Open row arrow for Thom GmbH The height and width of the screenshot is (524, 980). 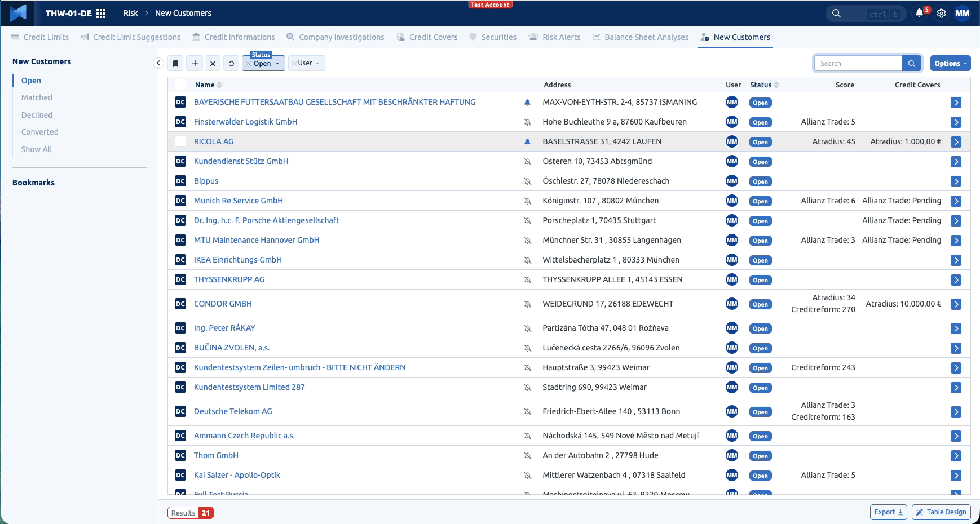[956, 456]
